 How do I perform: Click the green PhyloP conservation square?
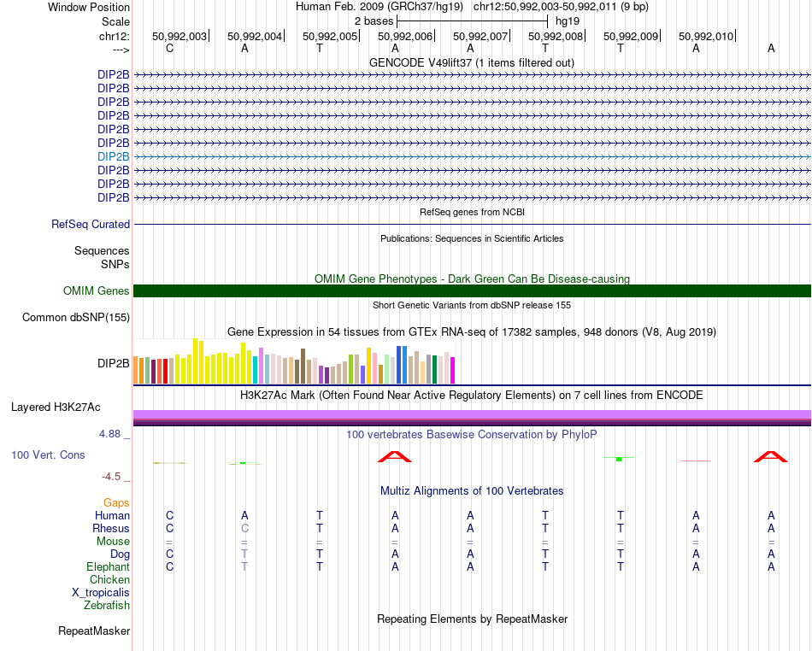(619, 459)
